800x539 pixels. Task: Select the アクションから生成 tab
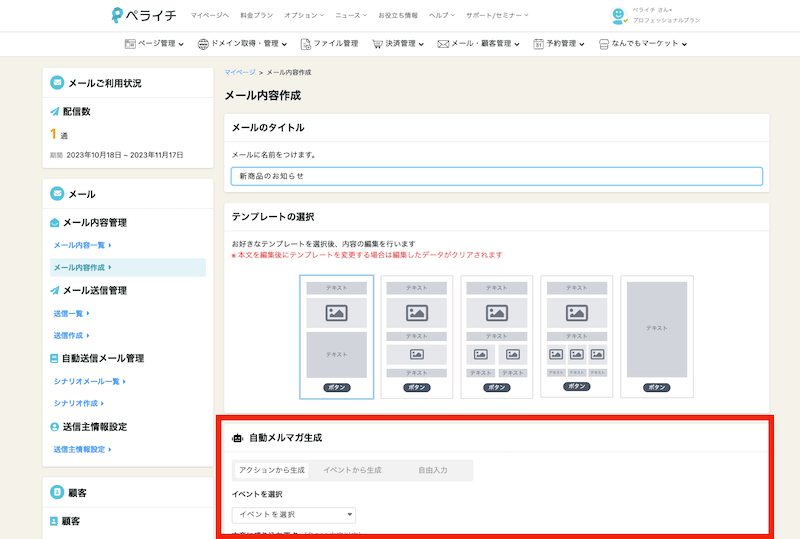pyautogui.click(x=272, y=470)
